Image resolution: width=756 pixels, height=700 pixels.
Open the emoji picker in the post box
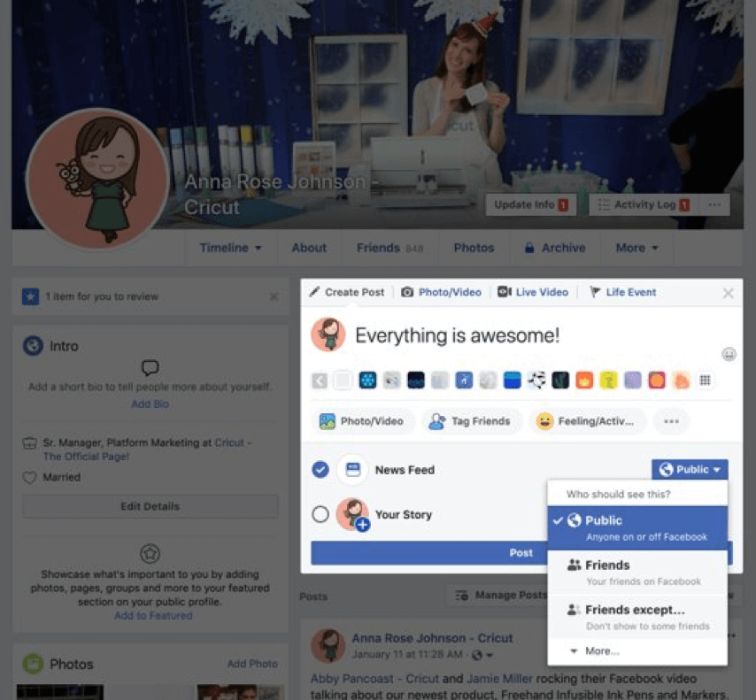click(x=729, y=354)
